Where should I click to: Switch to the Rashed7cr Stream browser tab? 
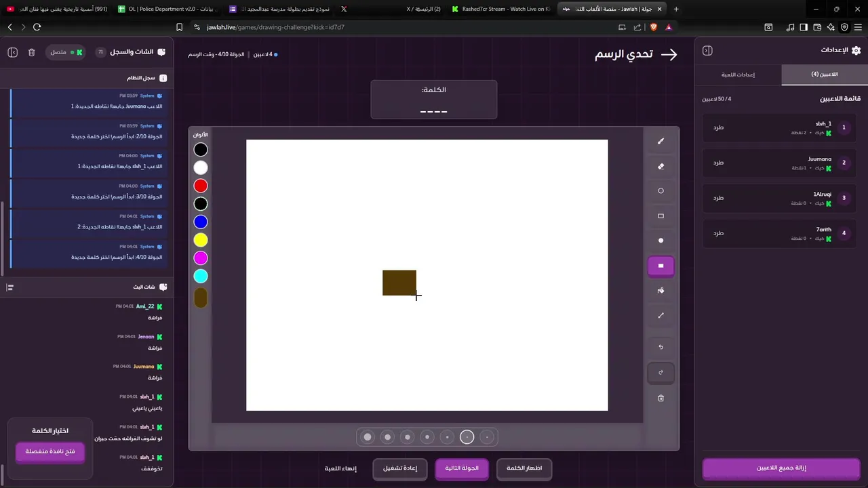500,9
